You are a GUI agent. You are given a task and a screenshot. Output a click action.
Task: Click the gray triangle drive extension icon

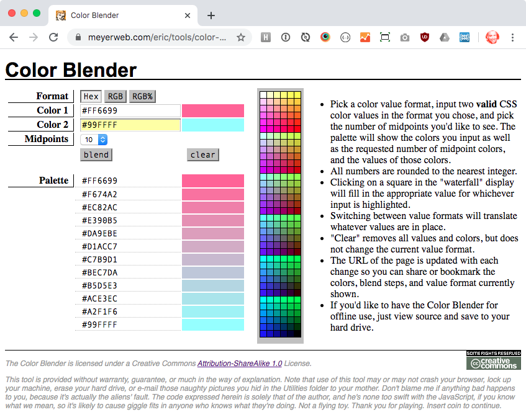(445, 37)
